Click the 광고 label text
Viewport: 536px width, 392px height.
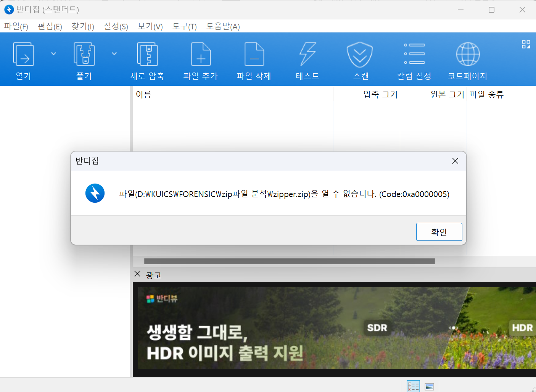(x=154, y=275)
